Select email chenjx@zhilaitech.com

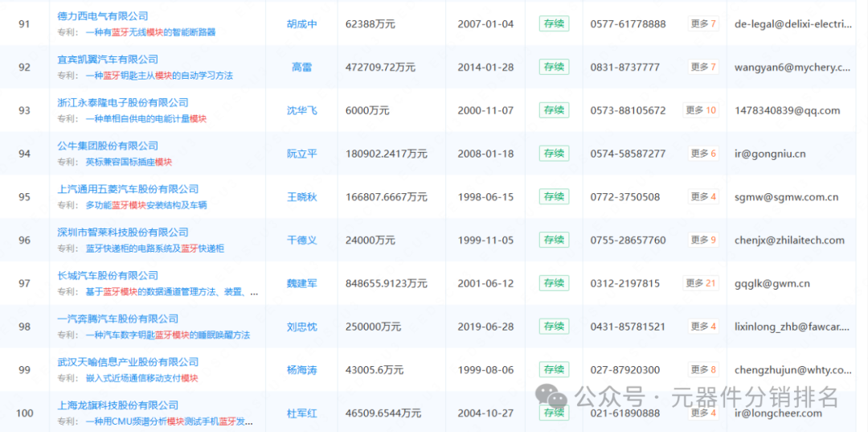789,241
